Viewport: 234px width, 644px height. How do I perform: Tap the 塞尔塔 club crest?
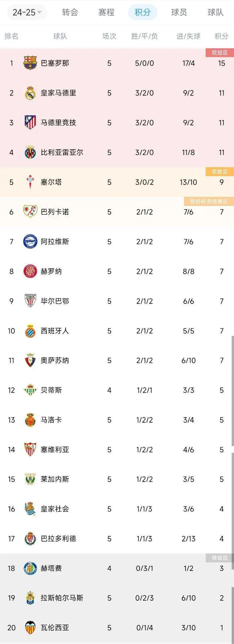click(30, 182)
